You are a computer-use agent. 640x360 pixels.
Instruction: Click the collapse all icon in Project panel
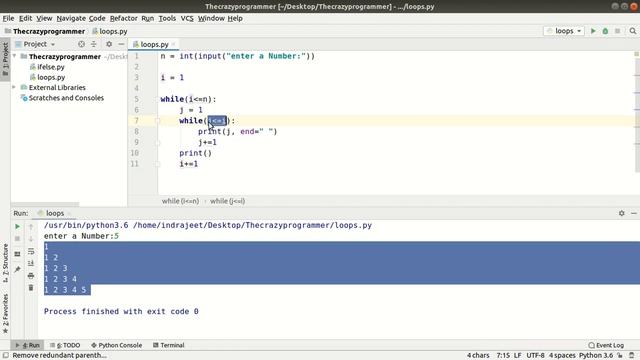(93, 44)
